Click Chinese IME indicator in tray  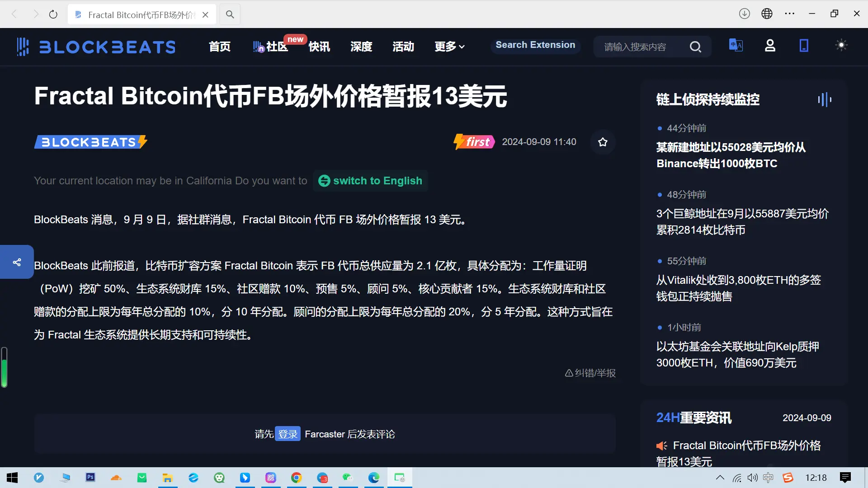point(768,478)
